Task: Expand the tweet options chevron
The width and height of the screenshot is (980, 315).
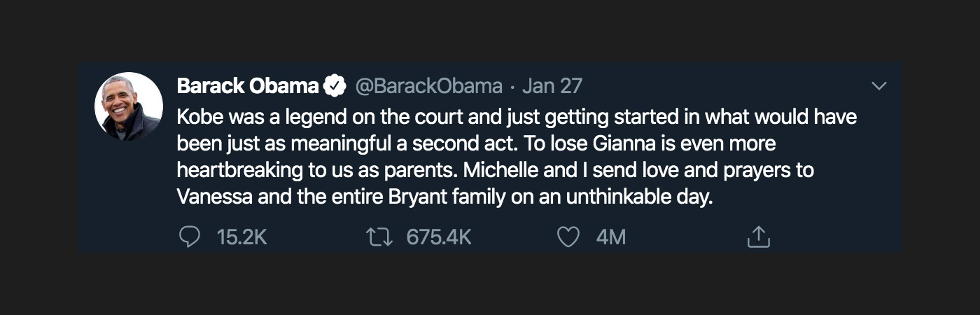Action: tap(878, 86)
